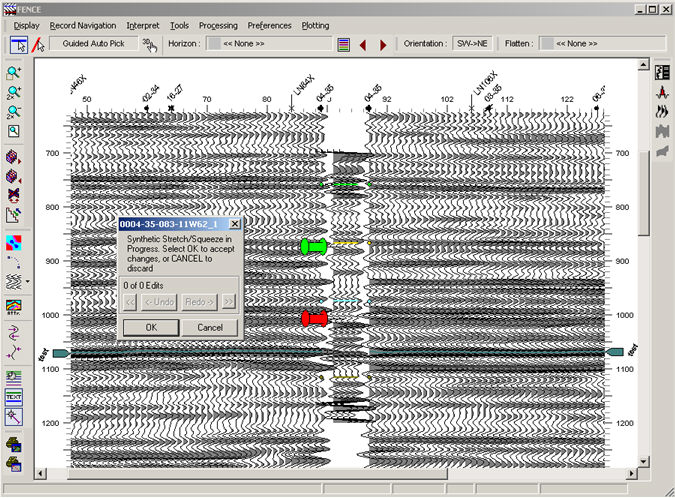Click the <-Undo button in dialog
The image size is (675, 498).
[159, 302]
